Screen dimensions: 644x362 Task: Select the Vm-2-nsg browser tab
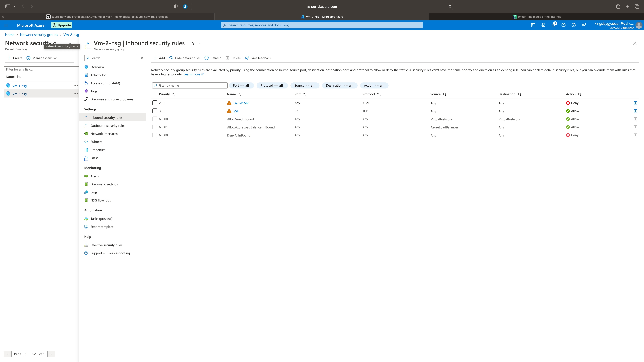322,16
